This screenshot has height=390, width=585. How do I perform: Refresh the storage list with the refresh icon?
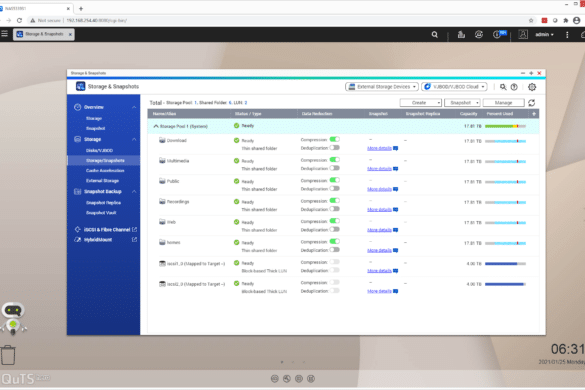pos(532,103)
